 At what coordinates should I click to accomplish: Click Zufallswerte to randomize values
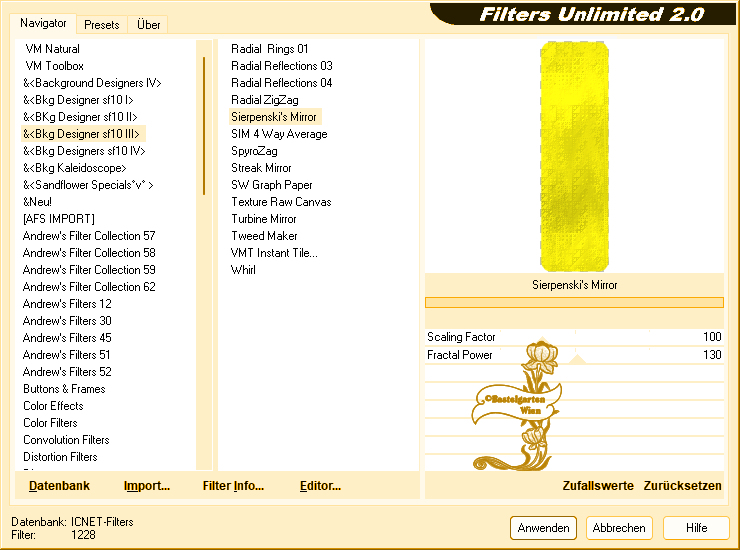(597, 485)
